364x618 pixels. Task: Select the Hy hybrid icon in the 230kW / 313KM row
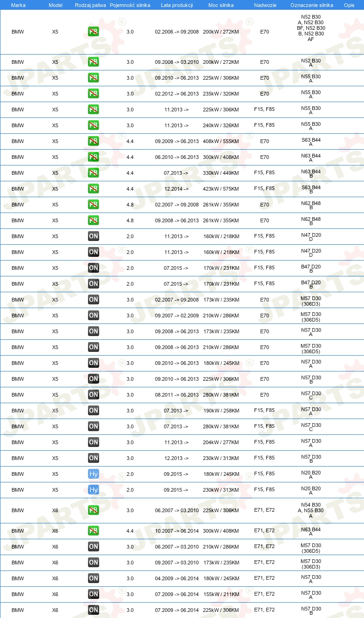click(x=94, y=490)
